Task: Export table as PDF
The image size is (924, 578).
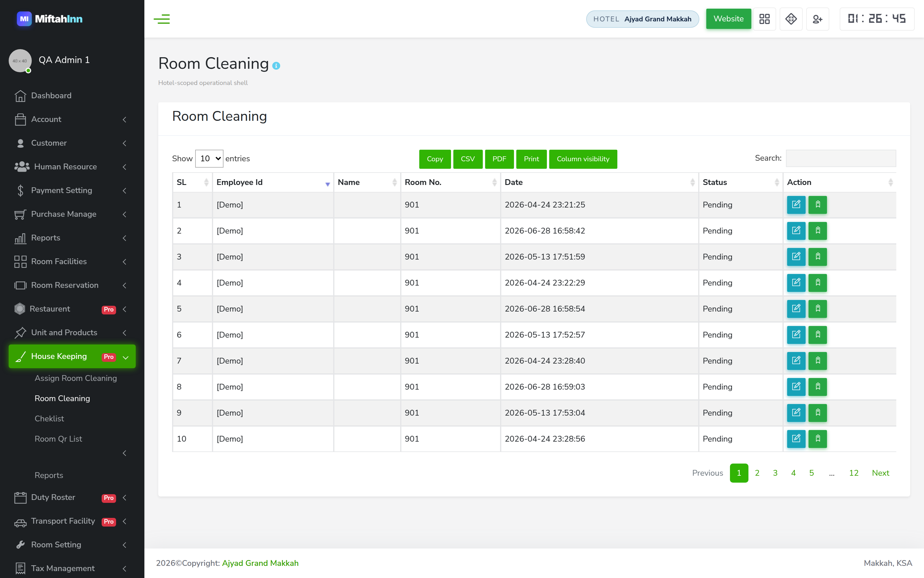Action: [x=499, y=159]
